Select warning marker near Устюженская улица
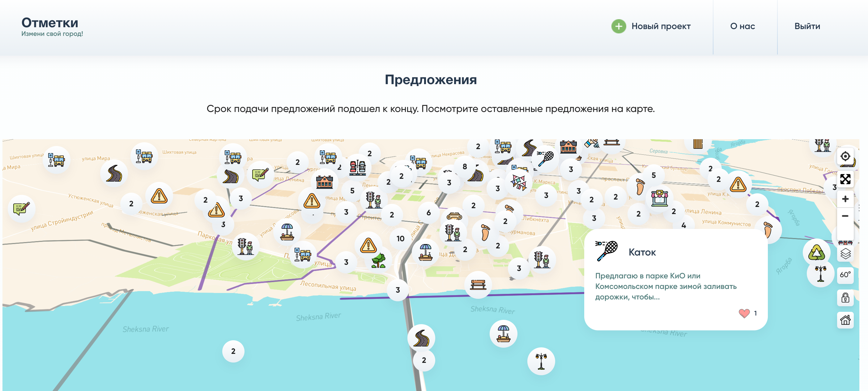This screenshot has width=868, height=391. point(159,196)
